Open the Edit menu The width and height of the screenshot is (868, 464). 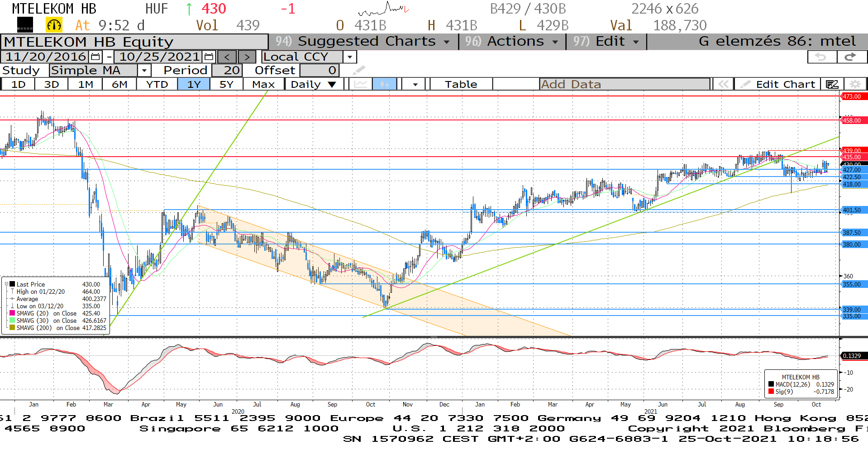click(x=606, y=41)
